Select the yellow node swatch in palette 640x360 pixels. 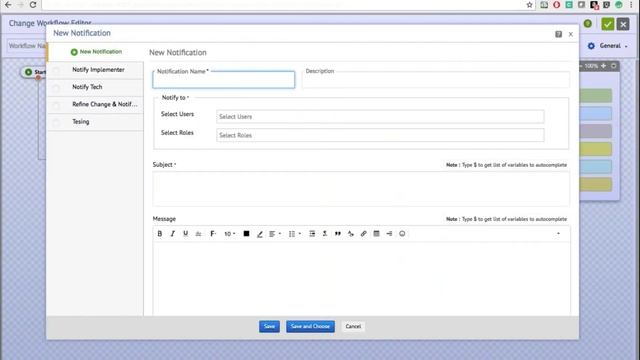[x=596, y=149]
